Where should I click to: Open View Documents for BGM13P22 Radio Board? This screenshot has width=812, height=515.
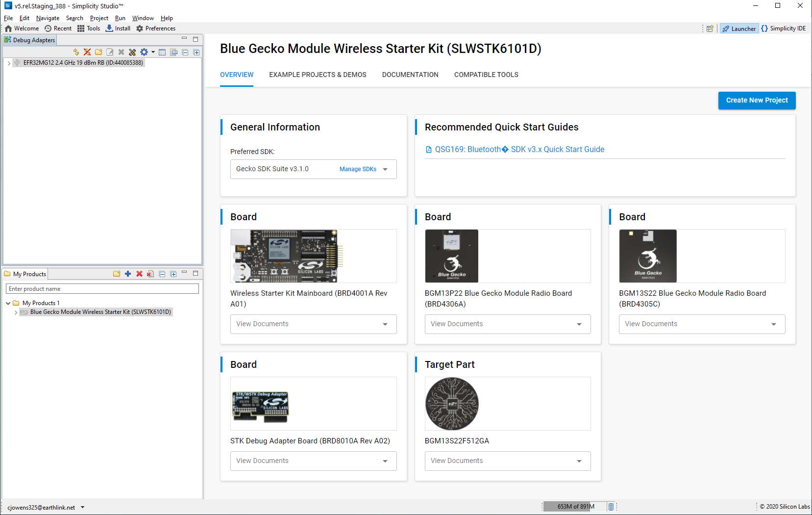(507, 324)
